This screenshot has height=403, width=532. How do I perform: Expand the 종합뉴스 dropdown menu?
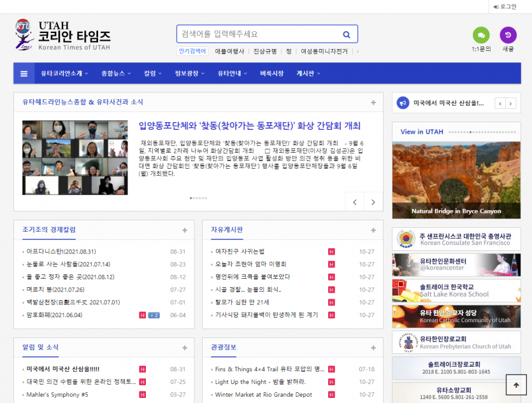pyautogui.click(x=115, y=73)
